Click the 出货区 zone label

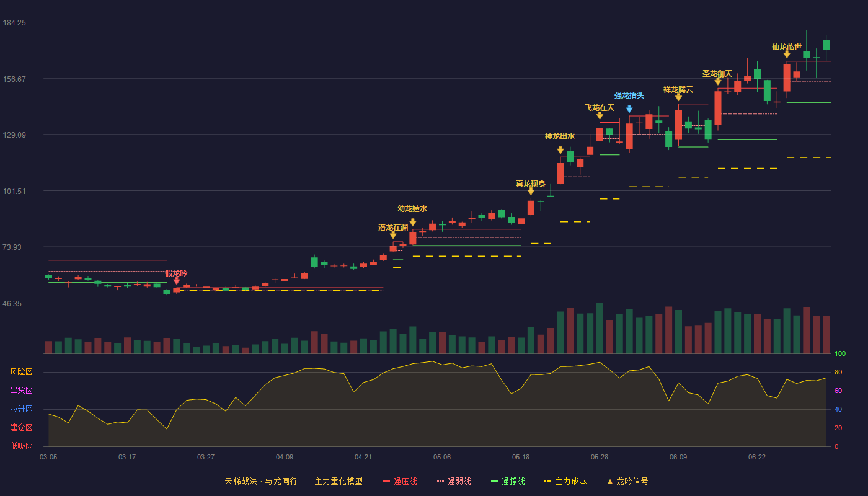[x=22, y=391]
